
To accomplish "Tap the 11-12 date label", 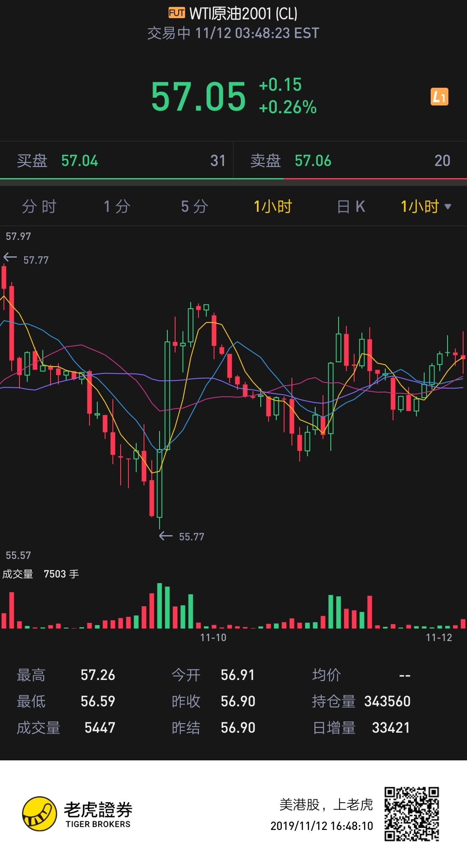I will (x=439, y=638).
